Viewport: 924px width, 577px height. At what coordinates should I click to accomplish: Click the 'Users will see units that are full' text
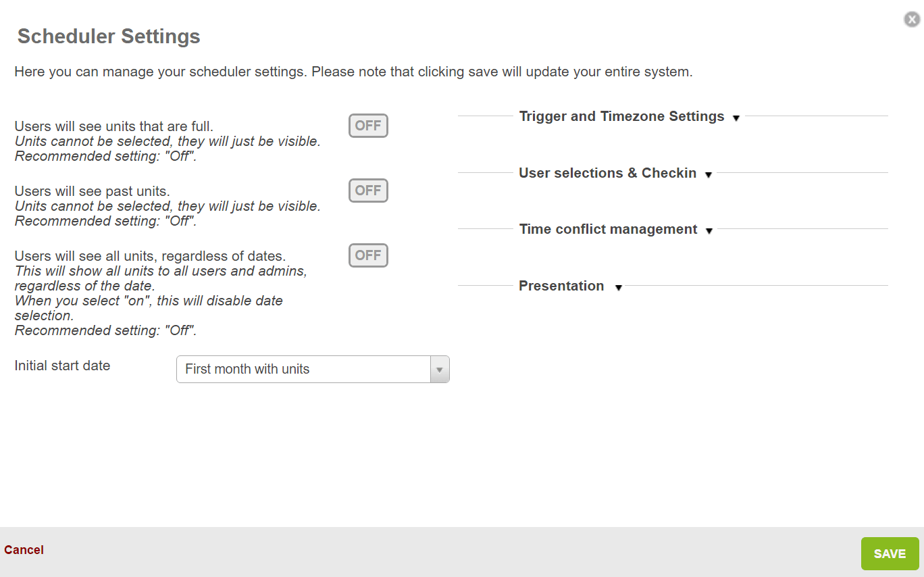tap(113, 126)
